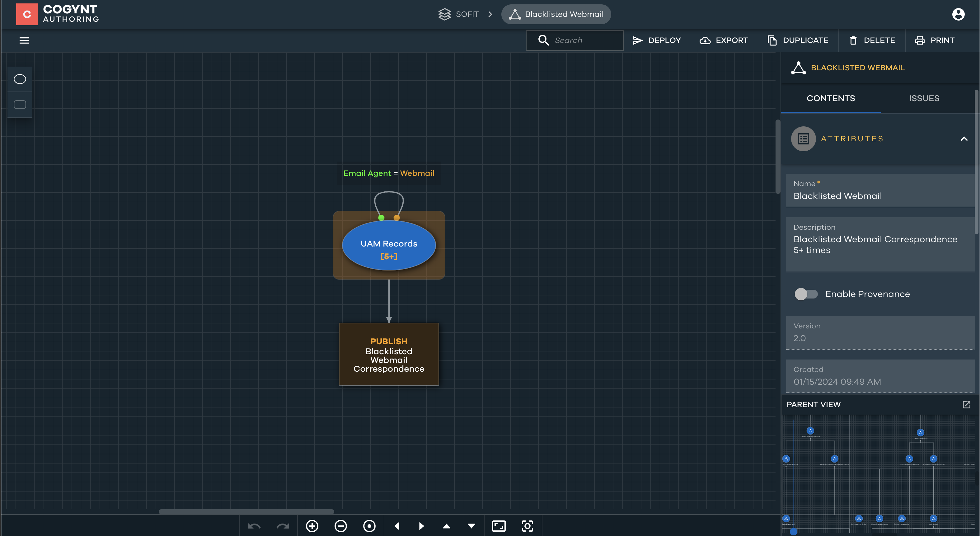980x536 pixels.
Task: Click the zoom out icon
Action: (x=340, y=526)
